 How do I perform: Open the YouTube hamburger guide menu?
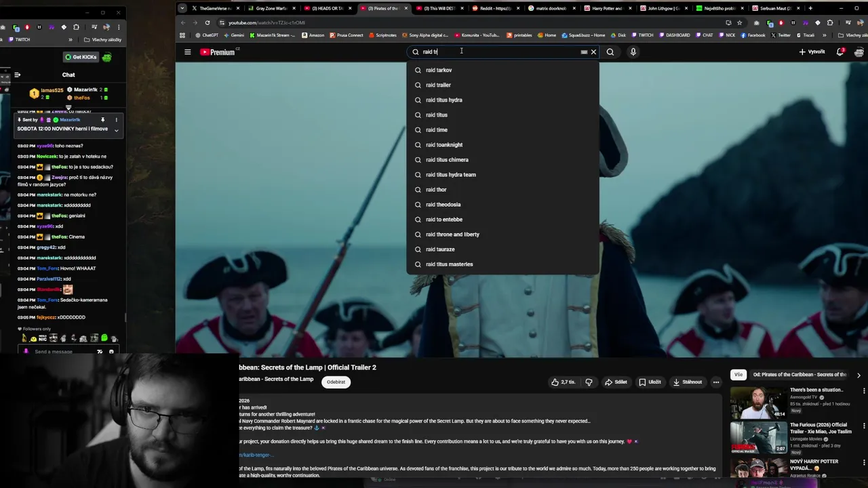[x=188, y=52]
